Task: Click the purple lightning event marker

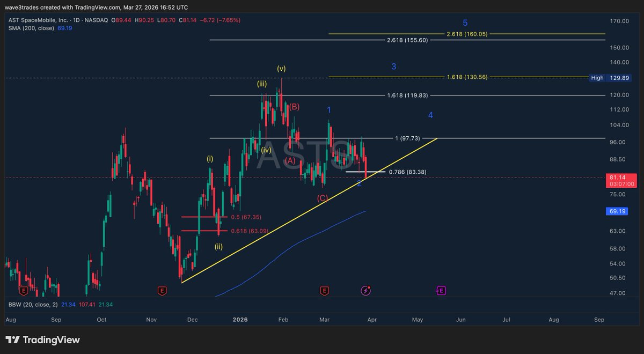Action: click(366, 291)
